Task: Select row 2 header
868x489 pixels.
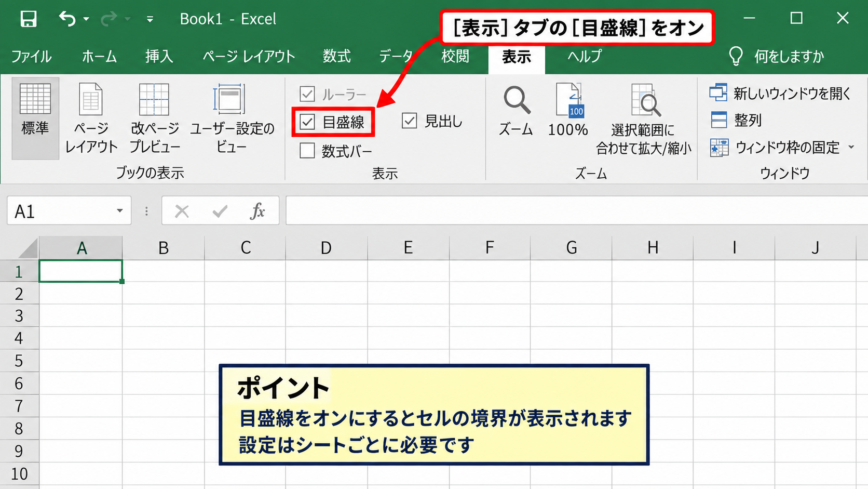Action: click(19, 294)
